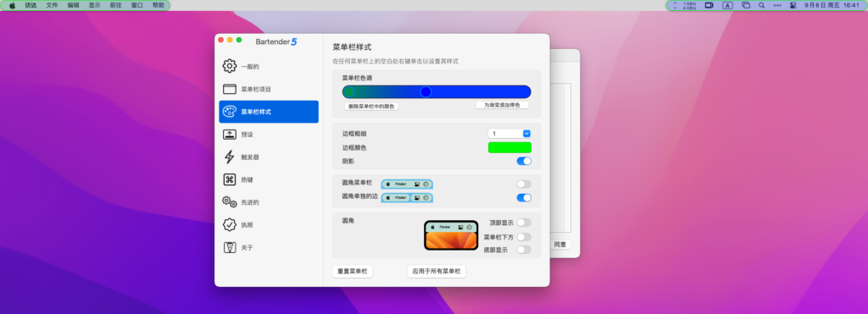Select the 菜单栏项目 window icon in sidebar
Viewport: 868px width, 314px height.
click(x=229, y=89)
